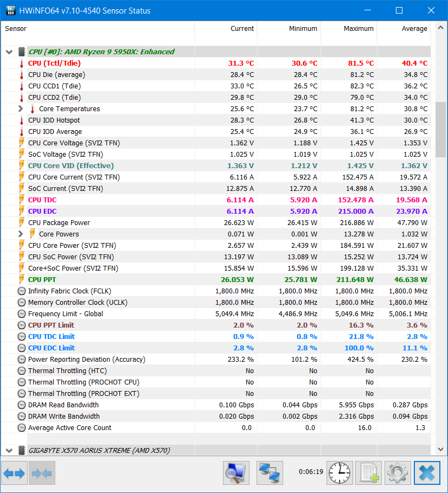Click the 0:06:19 elapsed time readout

pos(311,472)
